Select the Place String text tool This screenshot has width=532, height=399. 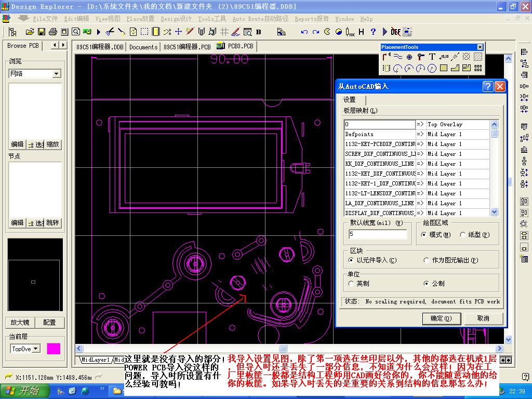pyautogui.click(x=432, y=57)
